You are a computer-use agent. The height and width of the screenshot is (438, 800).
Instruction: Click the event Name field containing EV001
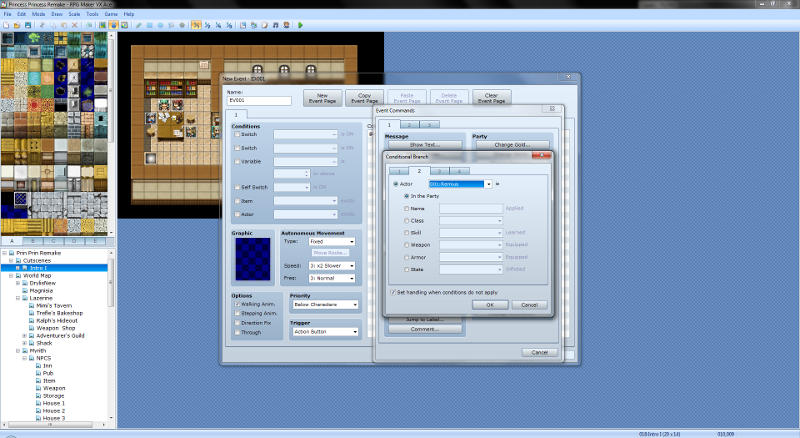(x=261, y=100)
